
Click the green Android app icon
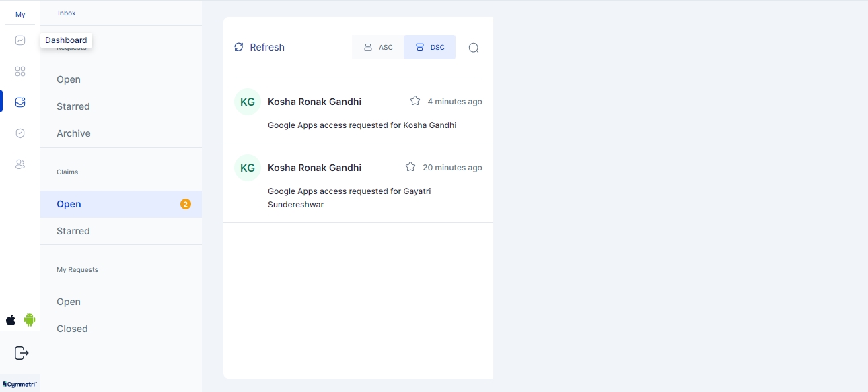[x=30, y=320]
